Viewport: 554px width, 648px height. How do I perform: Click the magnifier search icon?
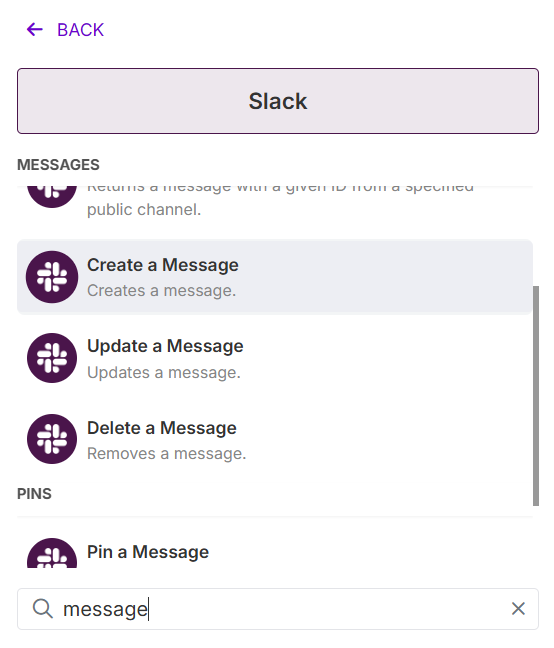pos(43,609)
